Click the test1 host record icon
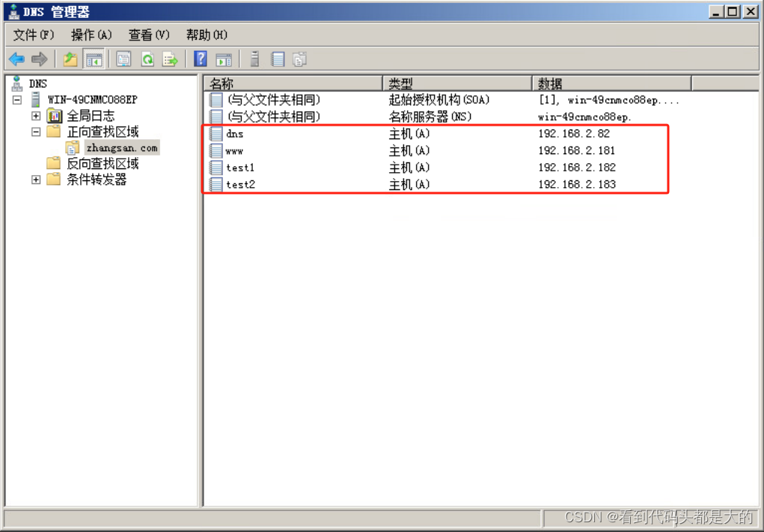Image resolution: width=764 pixels, height=532 pixels. click(216, 168)
